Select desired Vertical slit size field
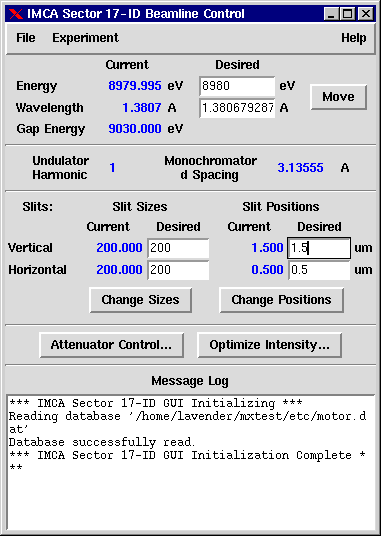 (178, 248)
